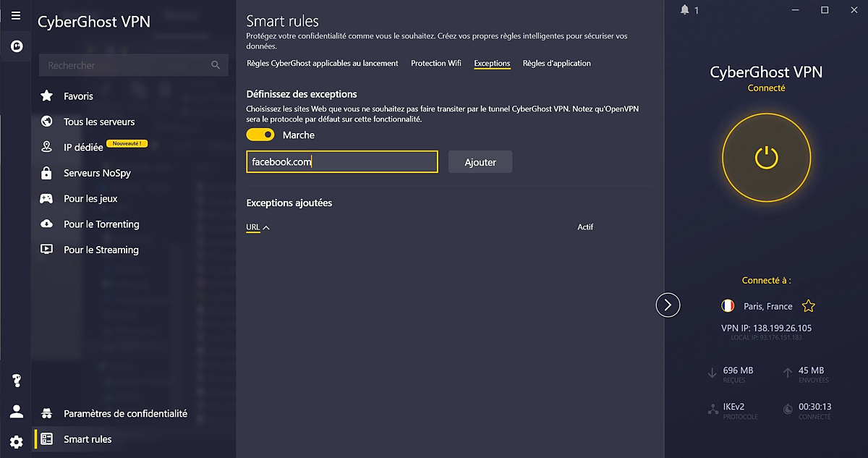
Task: Click the Actif column header
Action: click(x=585, y=227)
